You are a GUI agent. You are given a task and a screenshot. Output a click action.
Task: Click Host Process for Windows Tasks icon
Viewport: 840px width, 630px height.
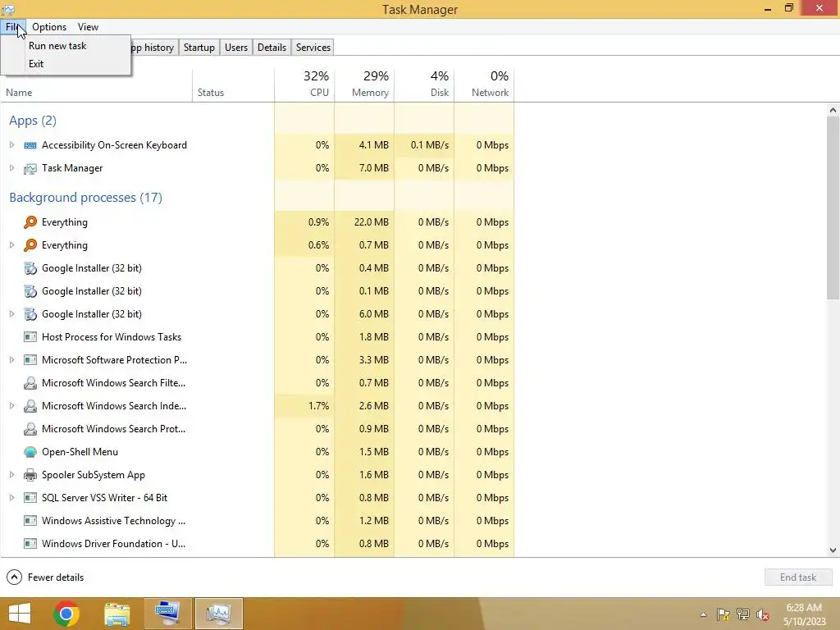point(30,337)
